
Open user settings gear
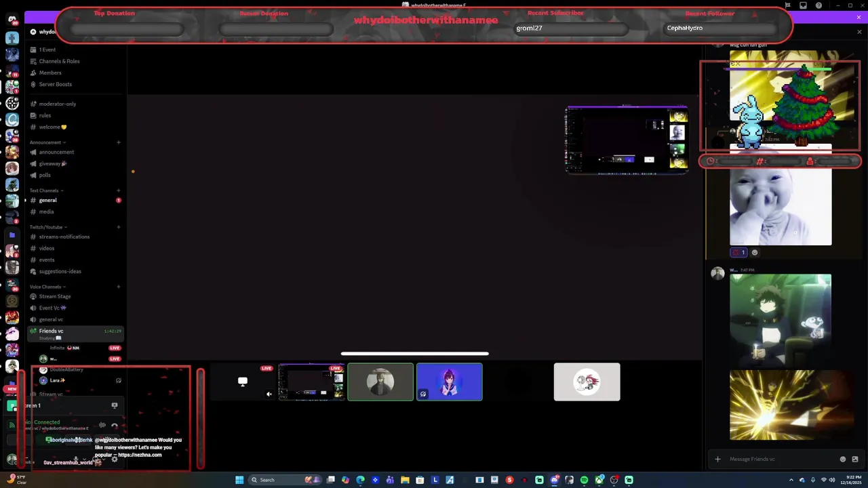(x=114, y=459)
